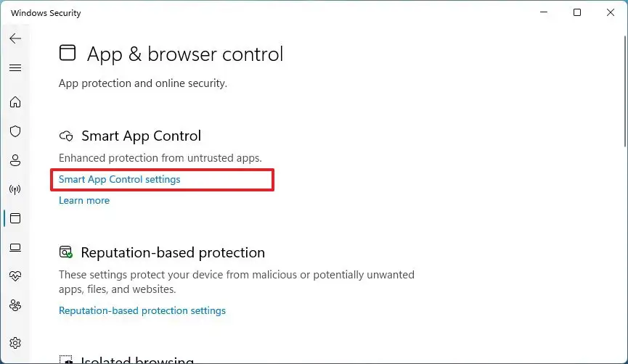Open Device performance & health heart icon
Screen dimensions: 628x364
(15, 276)
